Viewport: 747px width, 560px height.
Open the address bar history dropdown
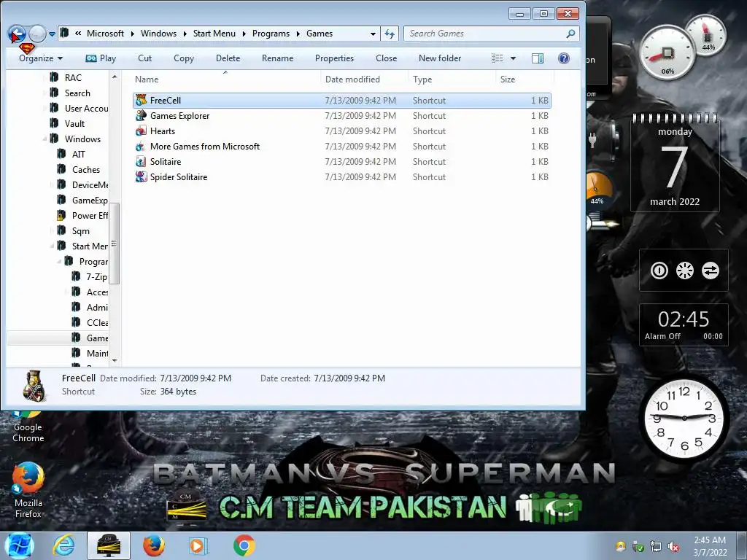coord(373,34)
